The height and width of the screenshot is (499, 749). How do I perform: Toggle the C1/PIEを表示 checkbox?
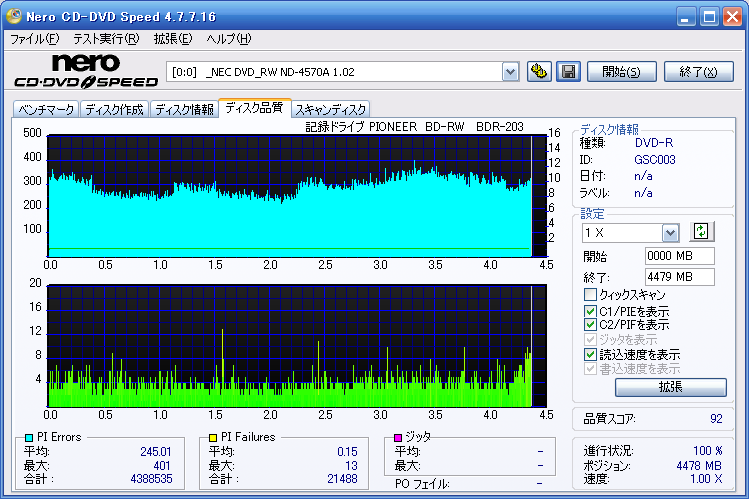[x=590, y=311]
